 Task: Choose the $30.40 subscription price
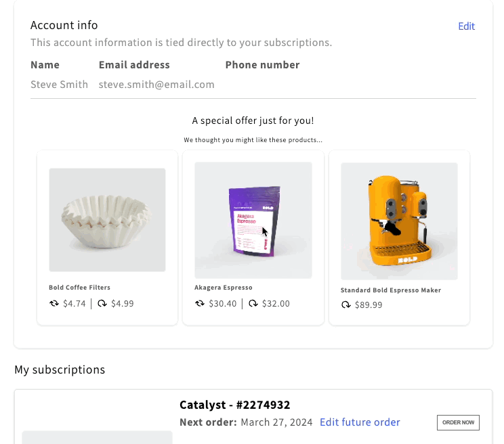pos(222,304)
